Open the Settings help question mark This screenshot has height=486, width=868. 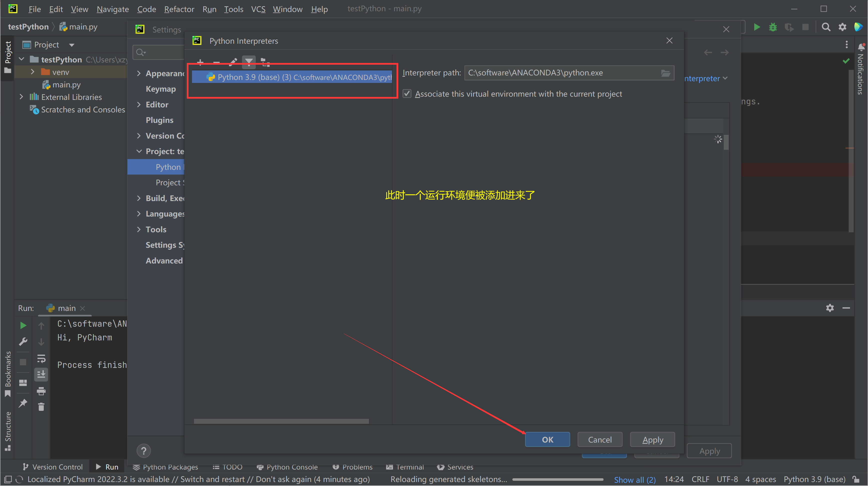coord(143,451)
